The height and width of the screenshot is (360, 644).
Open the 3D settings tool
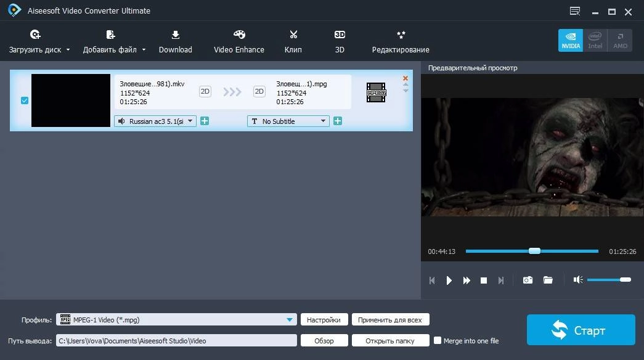340,42
